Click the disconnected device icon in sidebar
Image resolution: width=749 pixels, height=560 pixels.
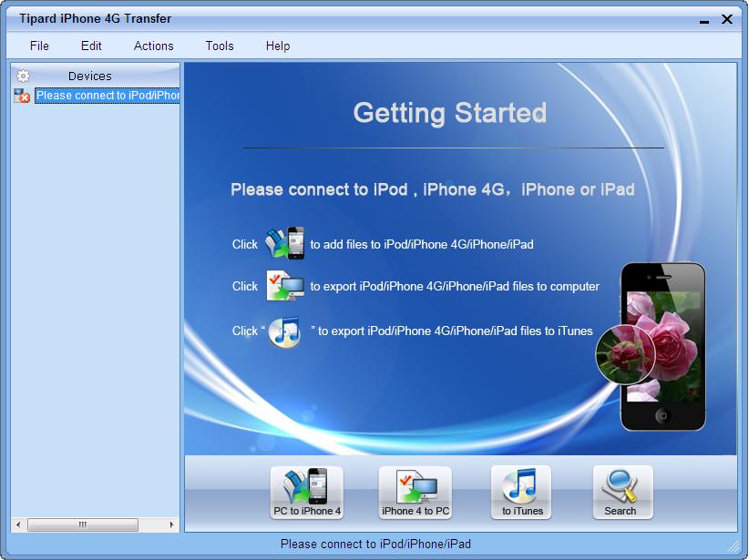(x=22, y=96)
